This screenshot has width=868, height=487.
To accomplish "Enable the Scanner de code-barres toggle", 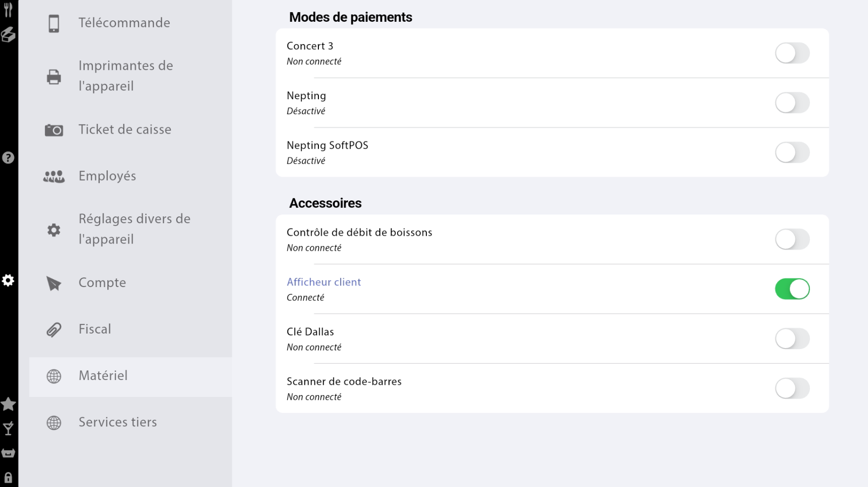I will point(792,388).
